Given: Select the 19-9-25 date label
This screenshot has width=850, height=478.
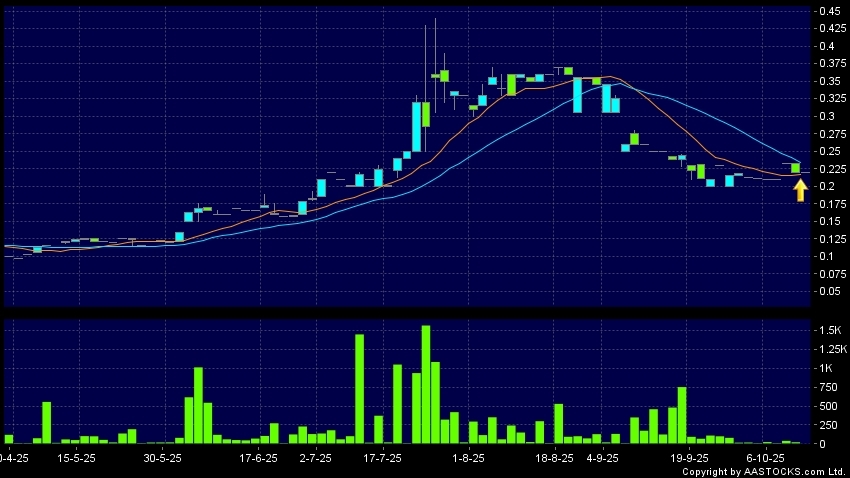Looking at the screenshot, I should coord(688,457).
